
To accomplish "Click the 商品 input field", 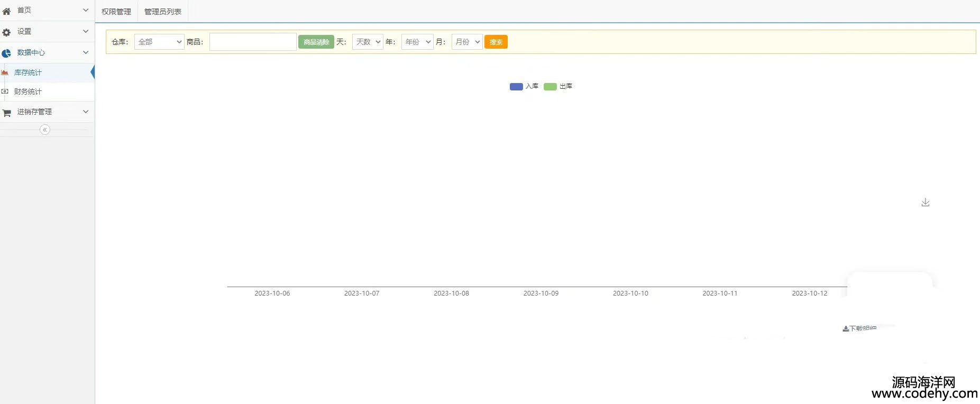I will click(x=253, y=42).
